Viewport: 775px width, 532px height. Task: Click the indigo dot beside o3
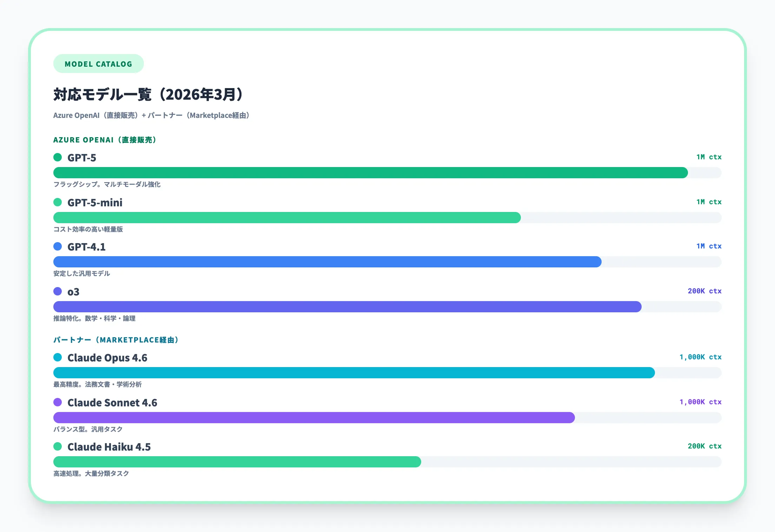[58, 291]
